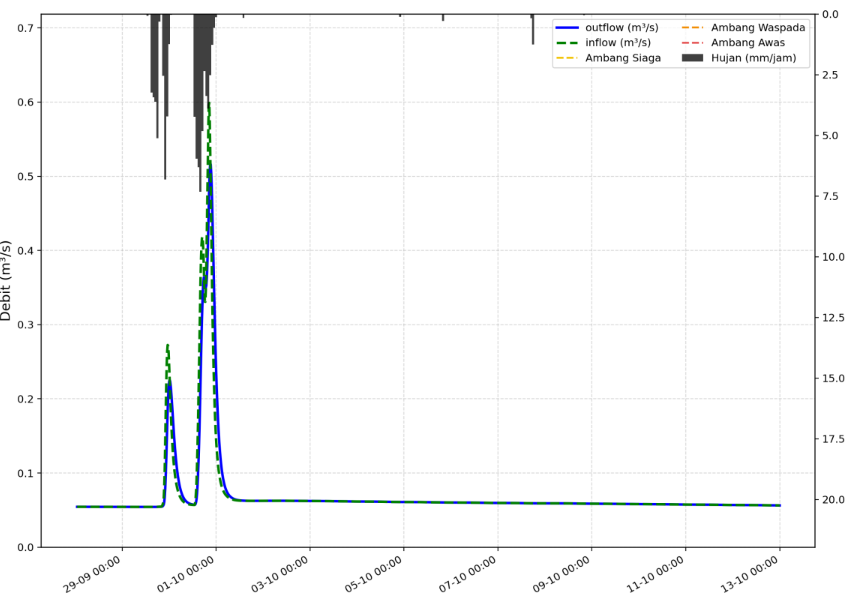Select the dark gray Hujan legend patch
Image resolution: width=847 pixels, height=605 pixels.
(693, 58)
